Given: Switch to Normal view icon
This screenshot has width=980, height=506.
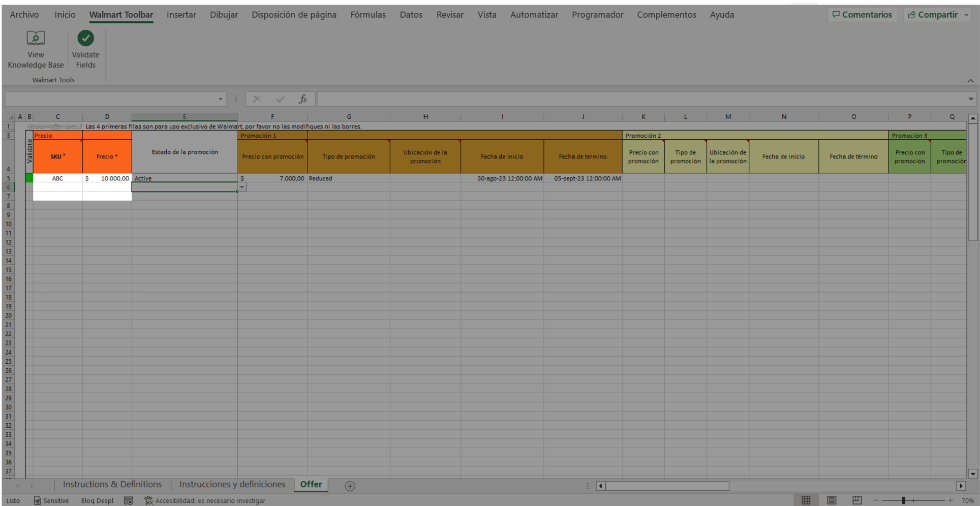Looking at the screenshot, I should (806, 500).
